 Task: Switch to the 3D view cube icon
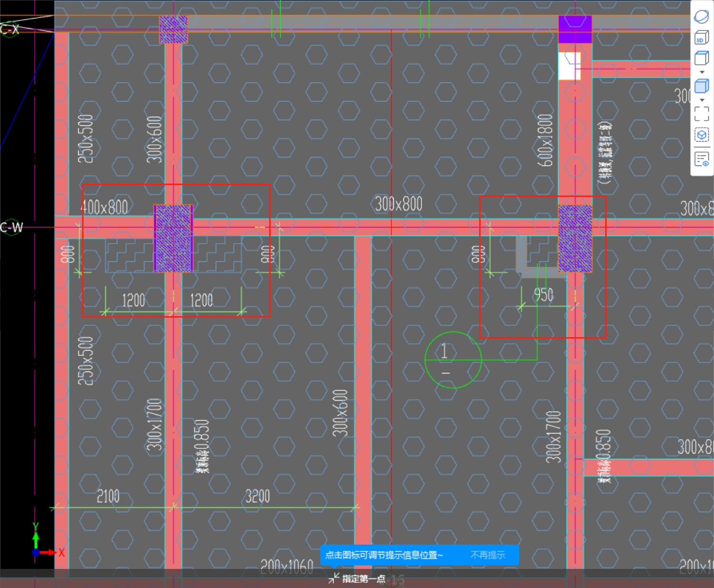[702, 38]
